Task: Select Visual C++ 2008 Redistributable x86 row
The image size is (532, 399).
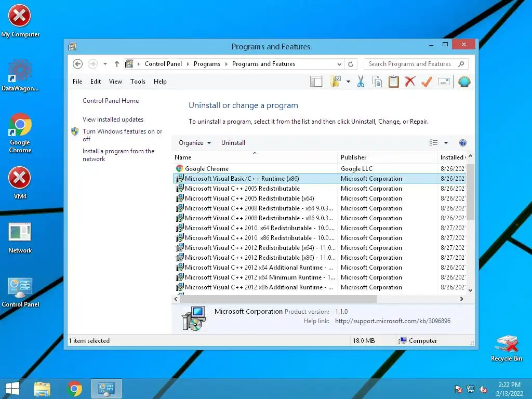Action: (320, 218)
